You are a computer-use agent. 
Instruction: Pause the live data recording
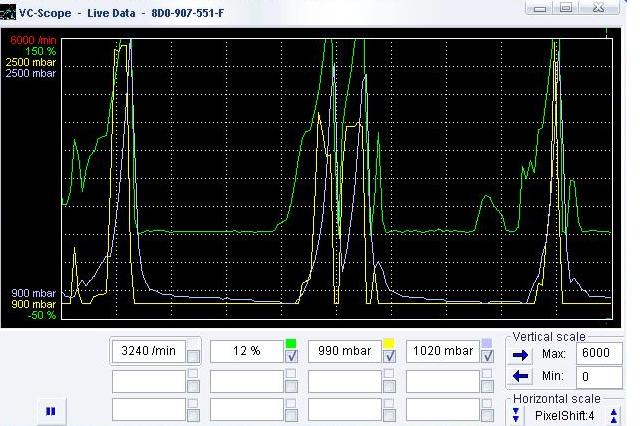pos(51,410)
